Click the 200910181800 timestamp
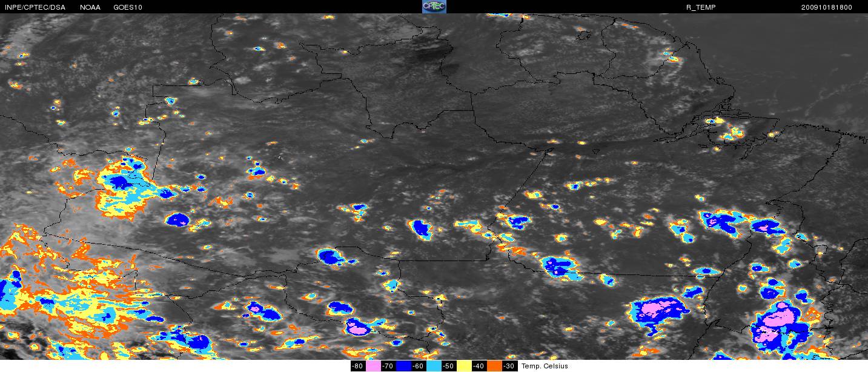The image size is (868, 372). (x=827, y=7)
